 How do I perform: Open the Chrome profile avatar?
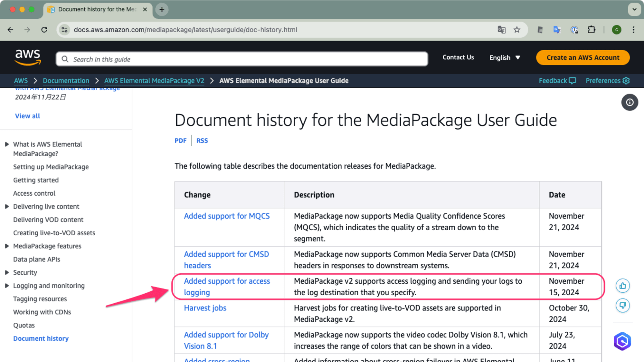point(617,30)
